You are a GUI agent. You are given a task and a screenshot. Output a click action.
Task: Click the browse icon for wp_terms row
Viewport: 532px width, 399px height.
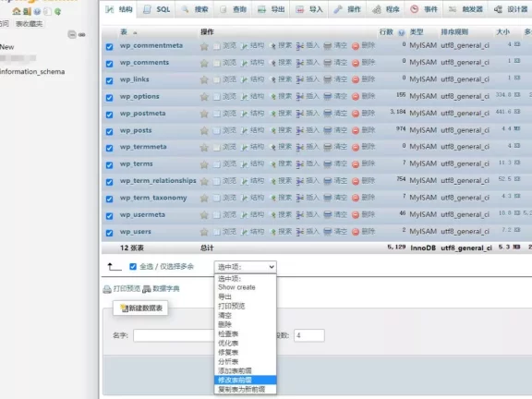[216, 164]
